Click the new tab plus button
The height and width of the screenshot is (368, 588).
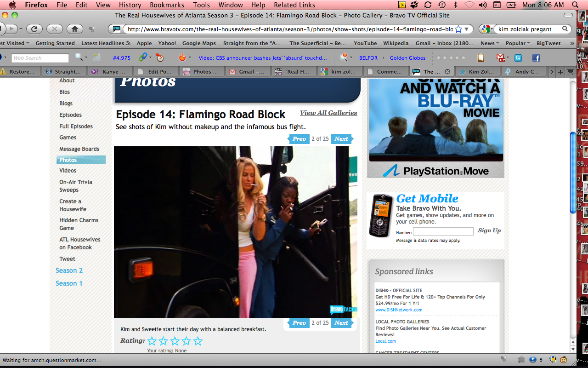[560, 72]
